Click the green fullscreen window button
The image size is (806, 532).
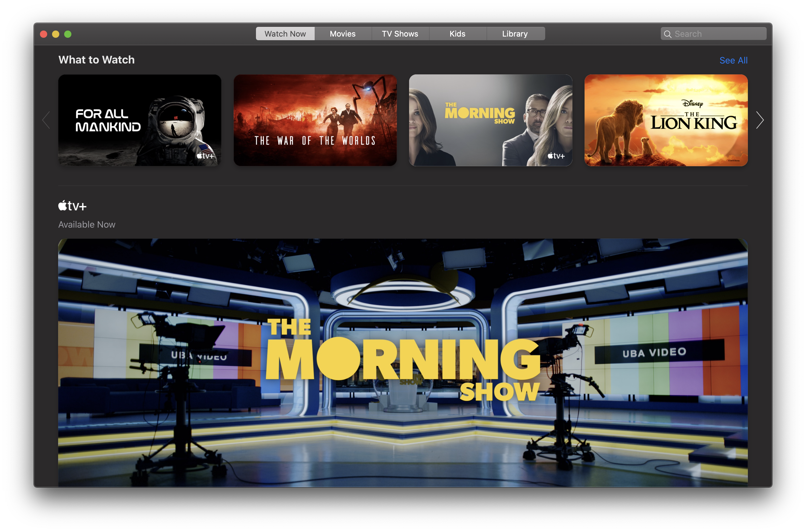(x=68, y=34)
